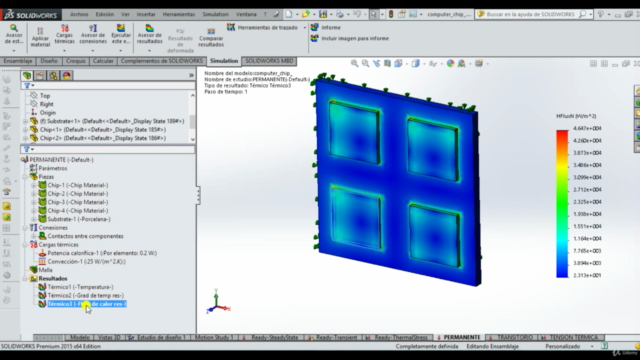Open dropdown arrow under Asesor de resultados
The width and height of the screenshot is (640, 360).
tap(149, 51)
